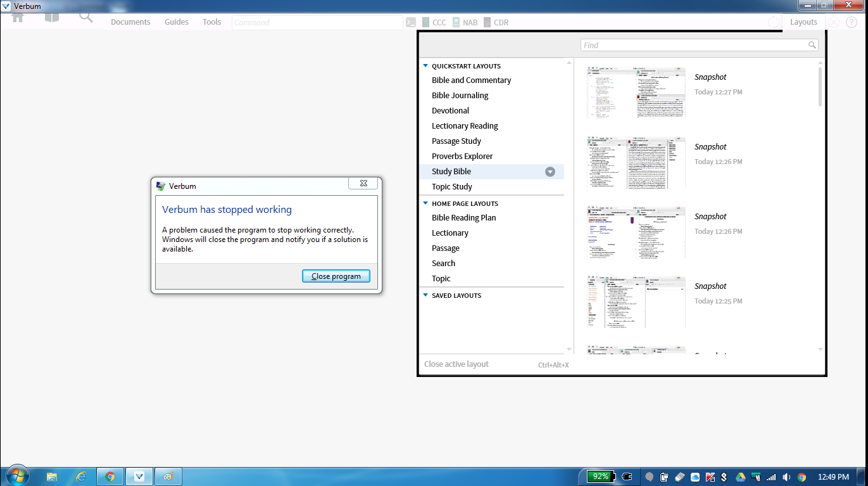Open the first 12:26 PM snapshot thumbnail

pos(636,163)
